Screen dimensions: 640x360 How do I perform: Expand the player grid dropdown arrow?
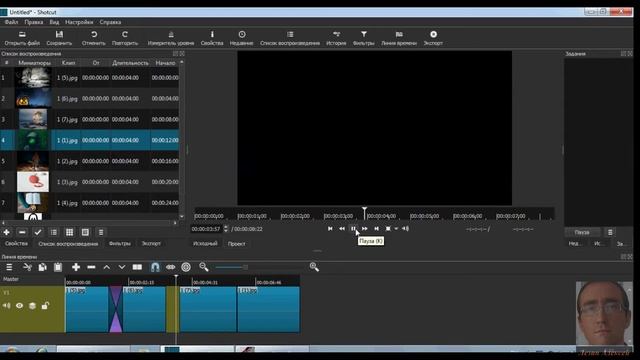click(x=396, y=229)
